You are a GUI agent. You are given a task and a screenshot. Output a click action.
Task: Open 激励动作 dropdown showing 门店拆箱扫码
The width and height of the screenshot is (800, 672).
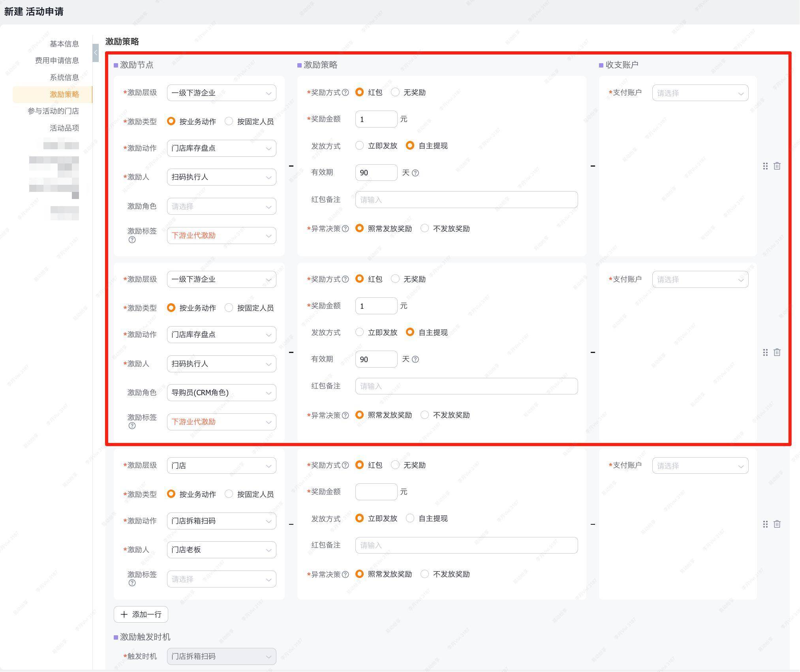(x=221, y=521)
